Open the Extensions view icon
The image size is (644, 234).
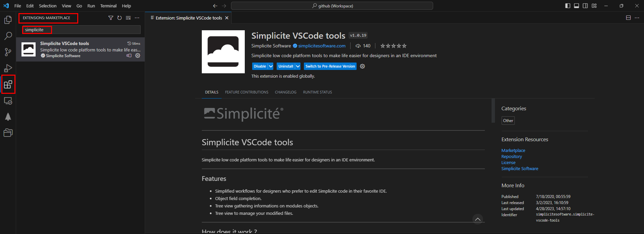click(x=8, y=84)
